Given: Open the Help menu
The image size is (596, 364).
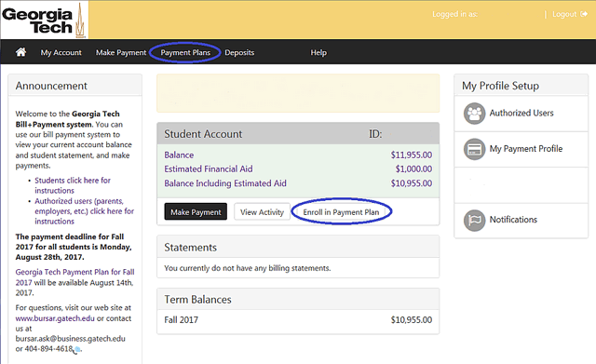Looking at the screenshot, I should [x=318, y=52].
